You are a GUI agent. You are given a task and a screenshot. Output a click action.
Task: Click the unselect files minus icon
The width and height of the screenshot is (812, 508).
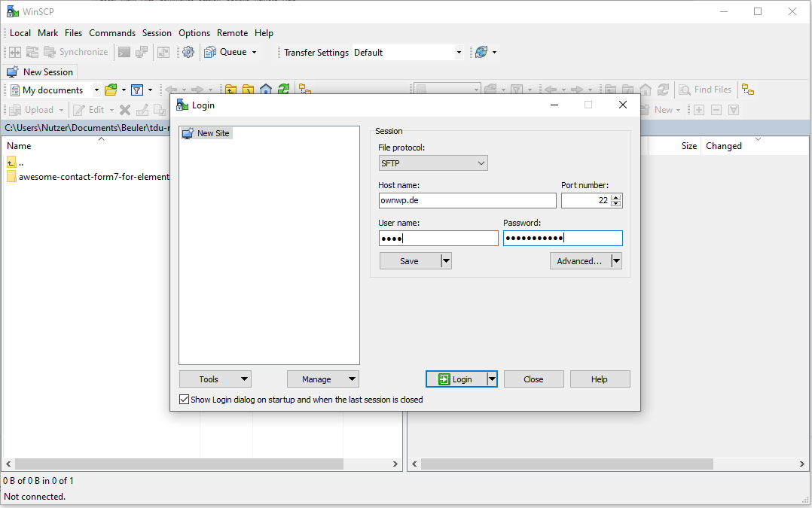pyautogui.click(x=716, y=110)
